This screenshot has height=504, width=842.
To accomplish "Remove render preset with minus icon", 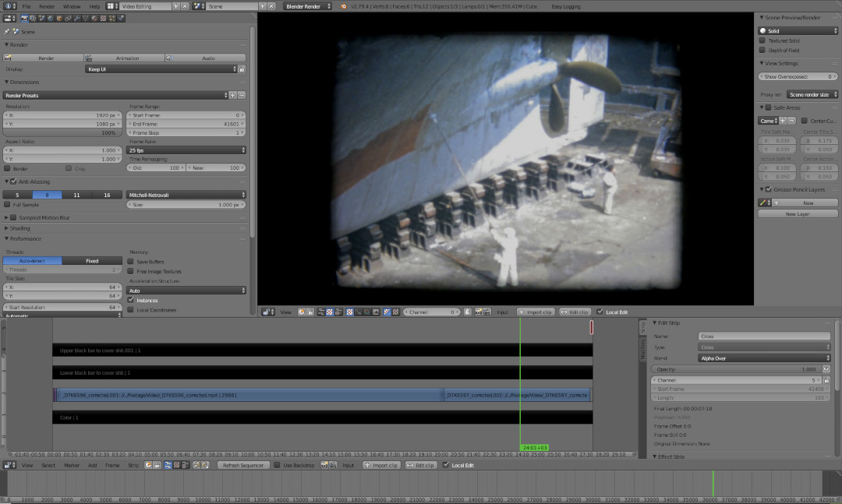I will [242, 96].
